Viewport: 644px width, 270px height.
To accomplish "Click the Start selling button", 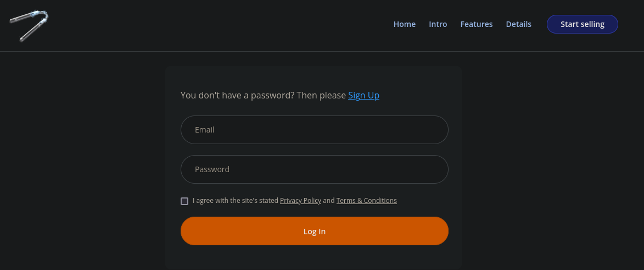I will pos(583,24).
